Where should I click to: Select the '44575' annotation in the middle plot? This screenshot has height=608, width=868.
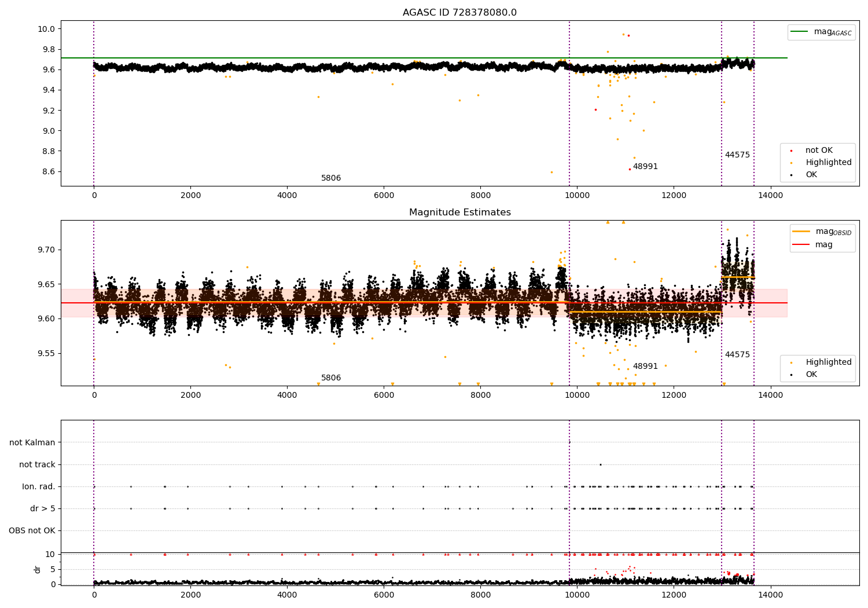737,355
